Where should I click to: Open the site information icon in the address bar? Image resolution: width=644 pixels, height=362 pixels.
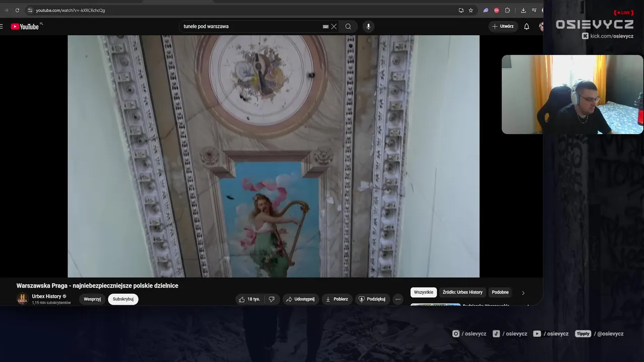(30, 10)
